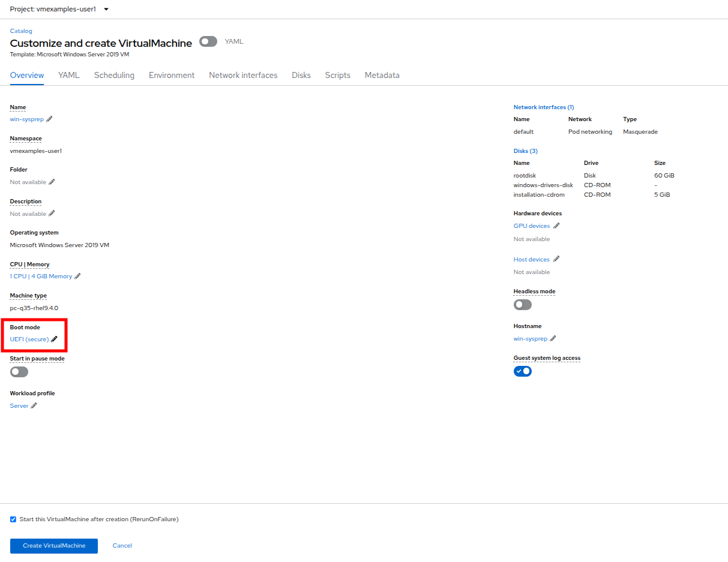Go to Catalog breadcrumb link
This screenshot has height=562, width=728.
point(21,31)
